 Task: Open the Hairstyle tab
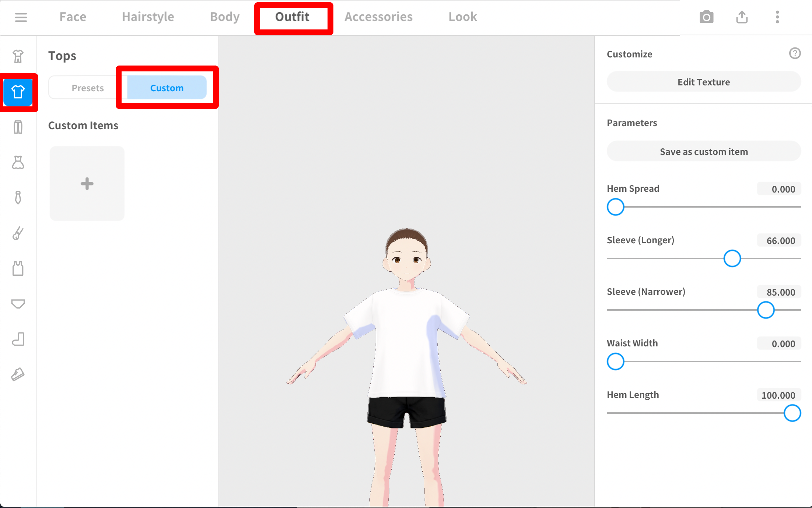pos(148,17)
